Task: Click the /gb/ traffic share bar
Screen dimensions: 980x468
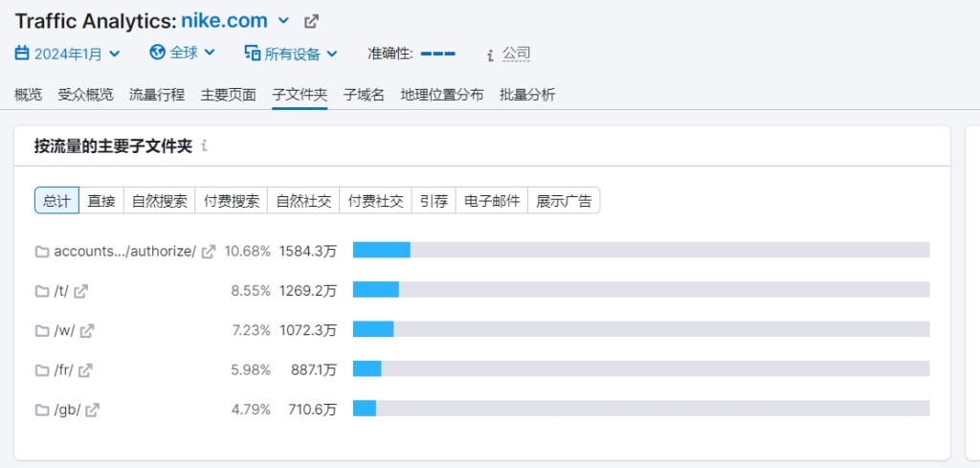Action: [641, 409]
